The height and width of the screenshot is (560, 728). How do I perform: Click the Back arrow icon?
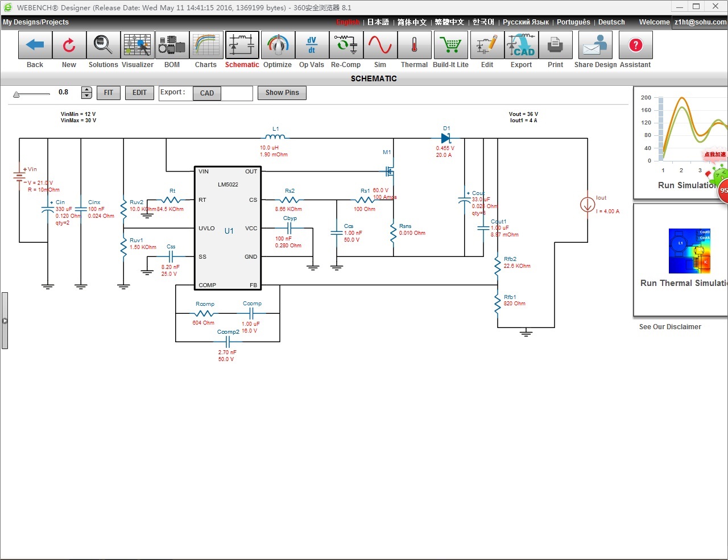tap(35, 45)
